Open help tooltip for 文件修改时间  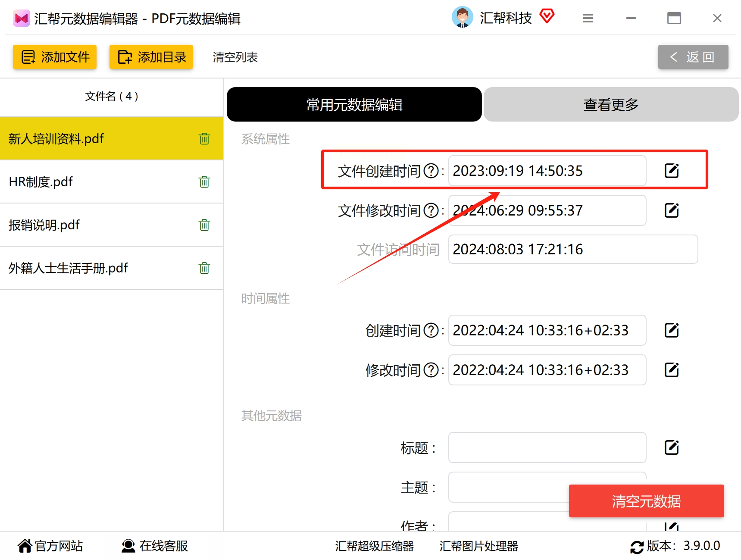[431, 211]
